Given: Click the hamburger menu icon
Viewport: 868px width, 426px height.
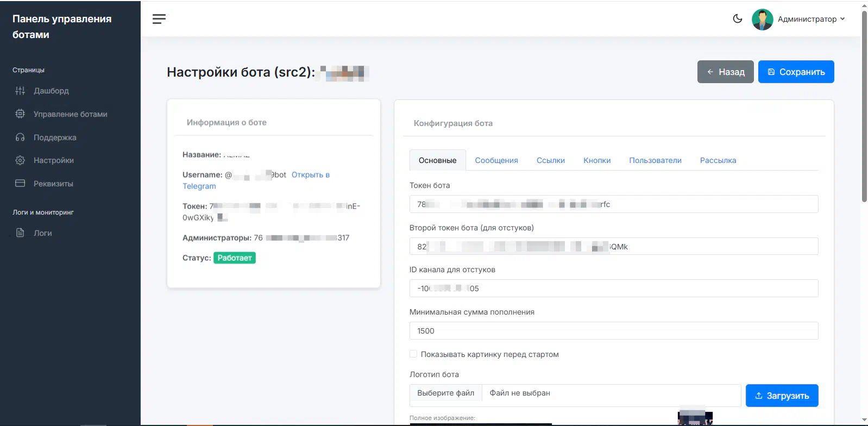Looking at the screenshot, I should [159, 19].
